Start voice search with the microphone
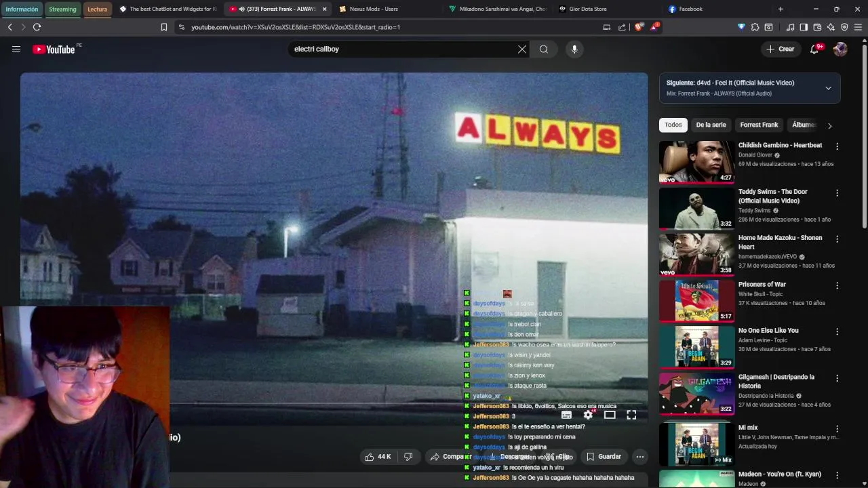Viewport: 868px width, 488px height. click(x=574, y=49)
